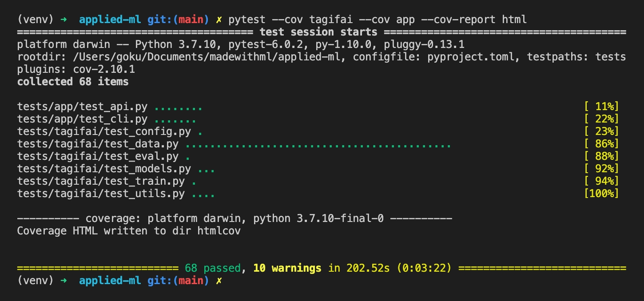644x301 pixels.
Task: Click the rootdir path line
Action: point(322,57)
